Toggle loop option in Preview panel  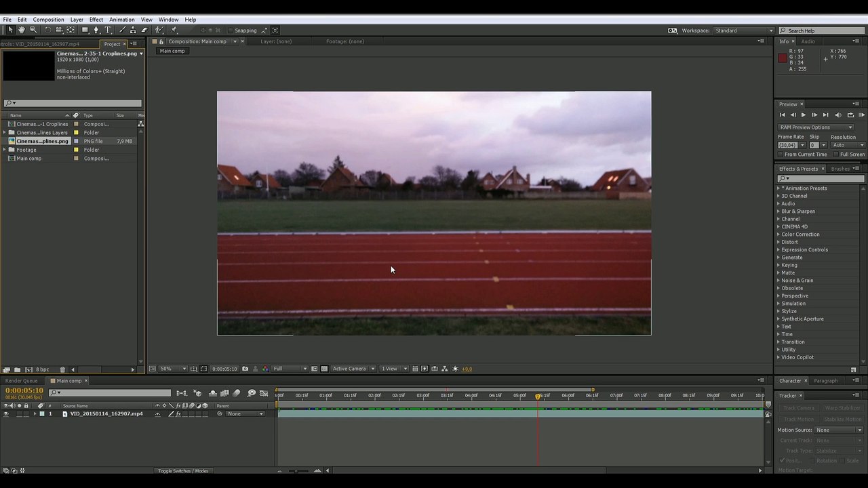pyautogui.click(x=850, y=115)
